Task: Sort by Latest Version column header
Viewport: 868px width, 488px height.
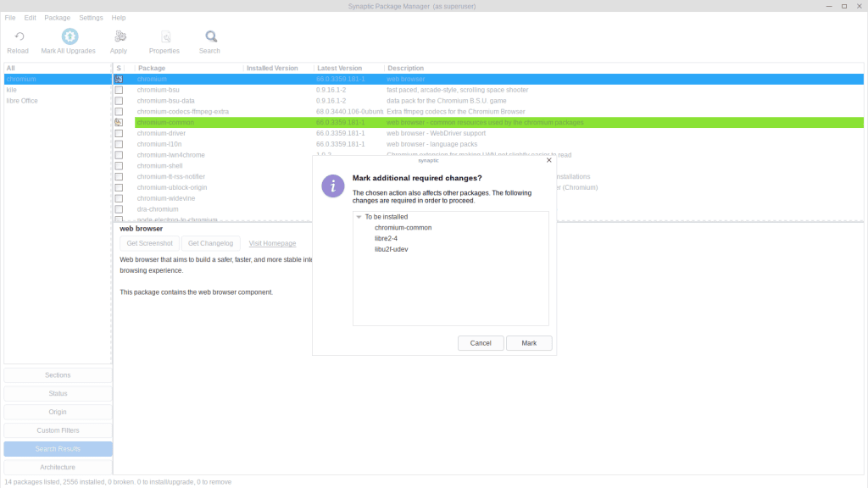Action: (348, 68)
